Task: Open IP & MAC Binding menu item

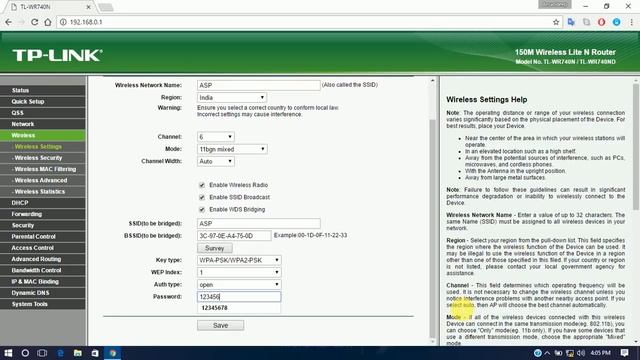Action: [43, 282]
